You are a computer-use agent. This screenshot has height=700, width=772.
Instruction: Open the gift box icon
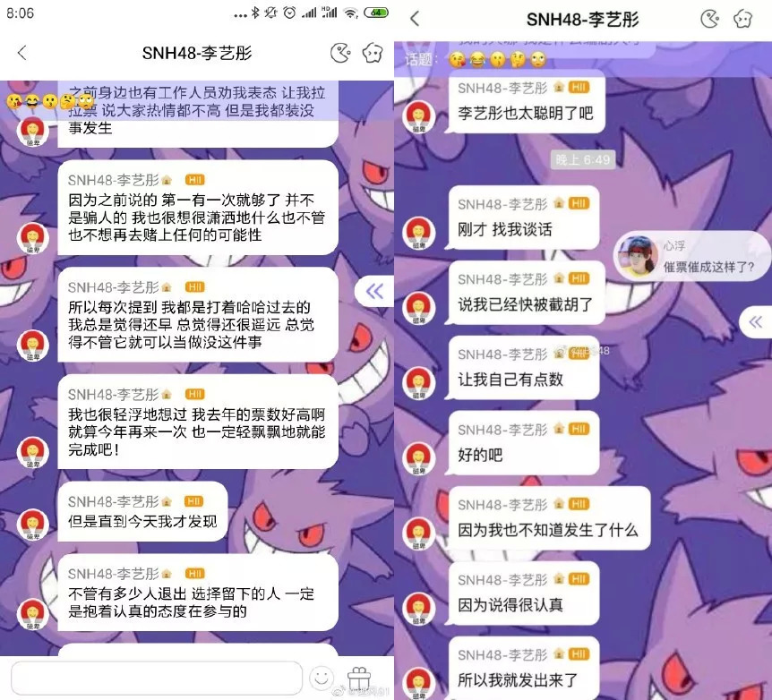pyautogui.click(x=359, y=679)
